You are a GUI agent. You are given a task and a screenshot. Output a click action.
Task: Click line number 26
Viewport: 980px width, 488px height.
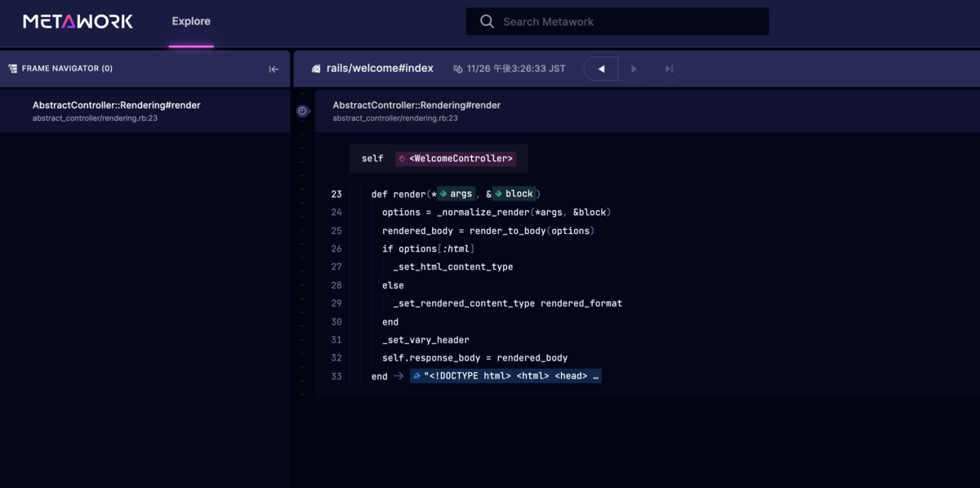[x=336, y=248]
